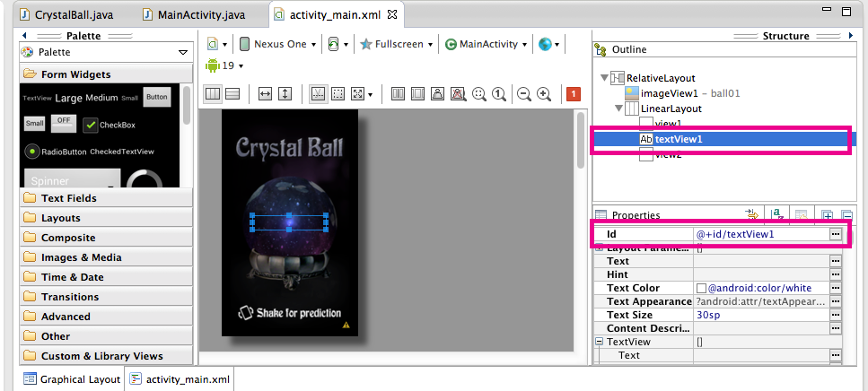868x391 pixels.
Task: Collapse the LinearLayout tree node
Action: (618, 109)
